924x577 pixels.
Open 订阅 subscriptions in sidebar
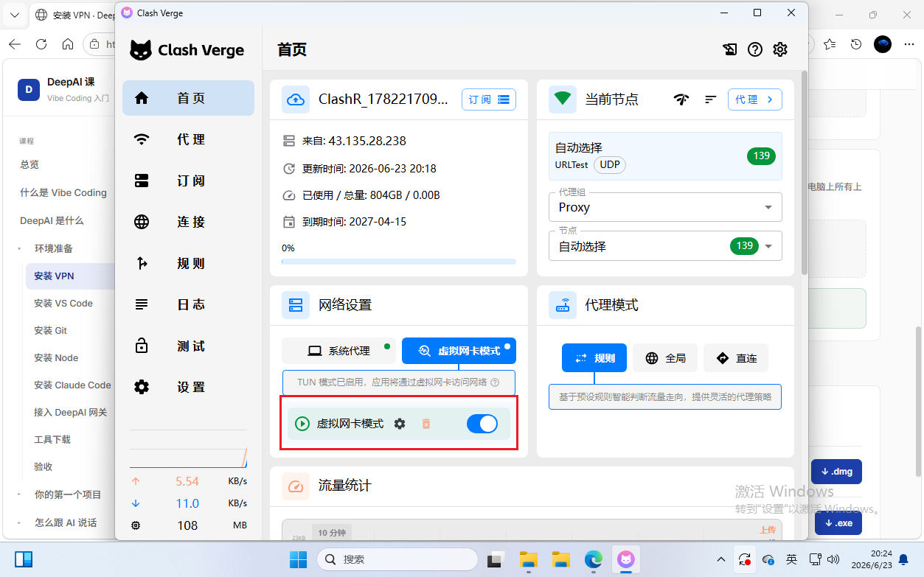[x=188, y=181]
